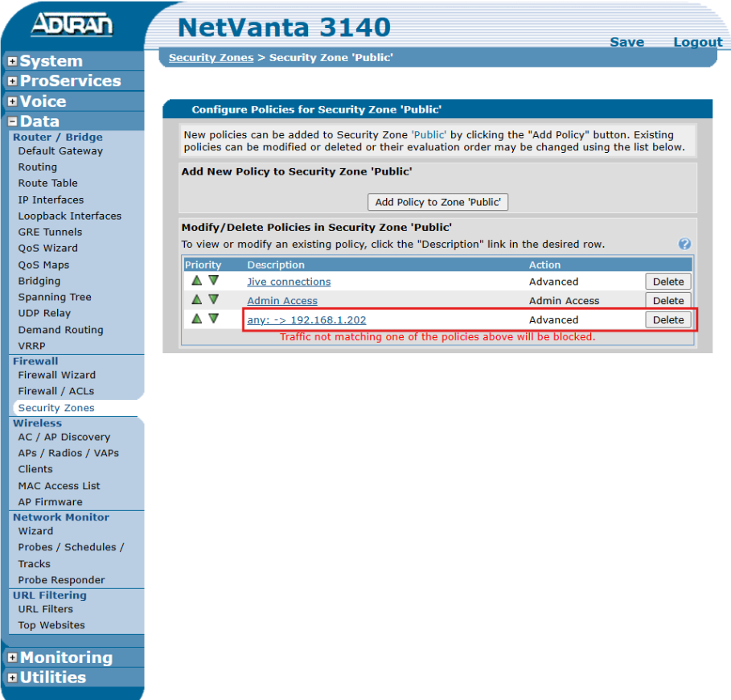Screen dimensions: 731x700
Task: Open the Admin Access policy link
Action: click(282, 301)
